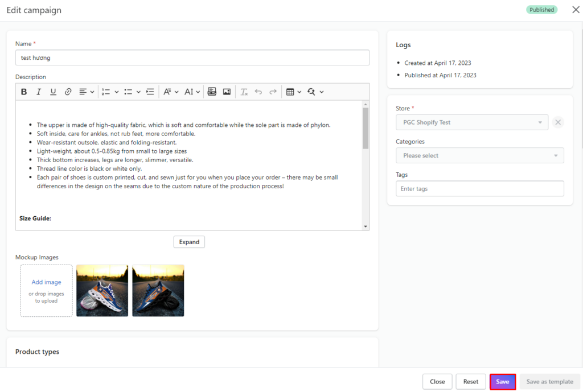Open the Store dropdown PGC Shopify Test

472,122
